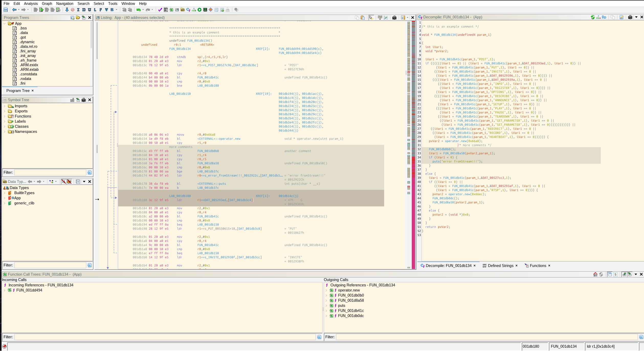This screenshot has width=644, height=351.
Task: Expand the Functions folder in Symbol Tree
Action: [4, 116]
